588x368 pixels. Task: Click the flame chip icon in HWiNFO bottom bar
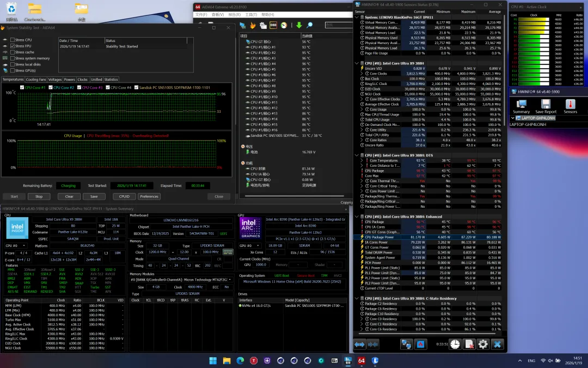[x=420, y=344]
